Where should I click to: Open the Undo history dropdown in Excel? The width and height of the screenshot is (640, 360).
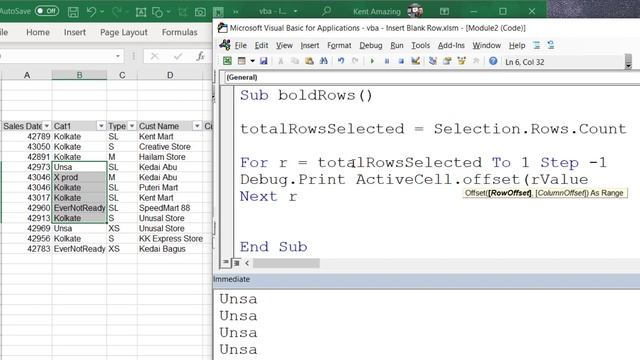102,12
